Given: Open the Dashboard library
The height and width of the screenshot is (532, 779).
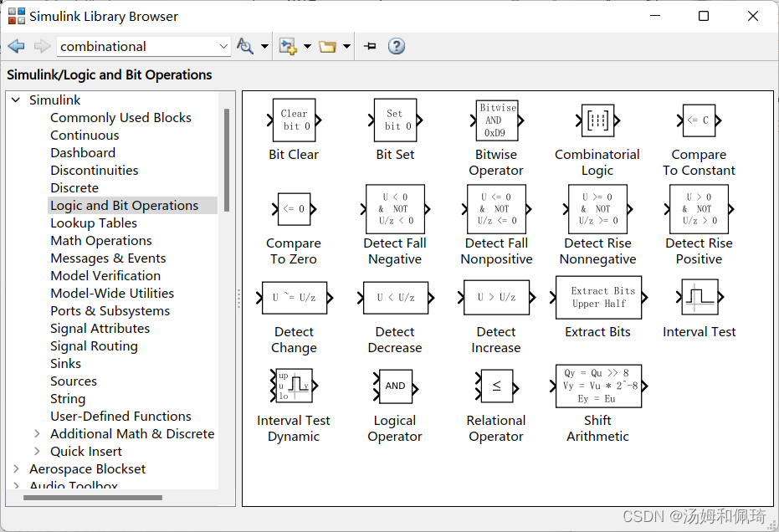Looking at the screenshot, I should [83, 152].
